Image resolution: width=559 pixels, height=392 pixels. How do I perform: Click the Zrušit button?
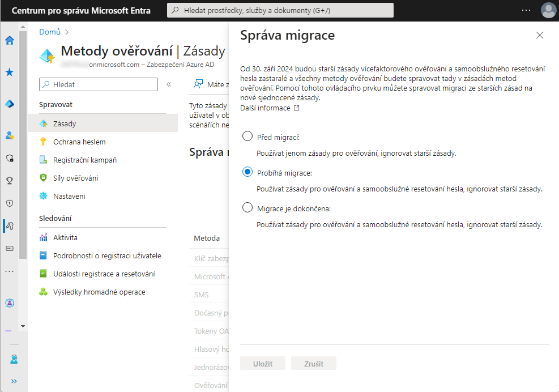pyautogui.click(x=314, y=364)
